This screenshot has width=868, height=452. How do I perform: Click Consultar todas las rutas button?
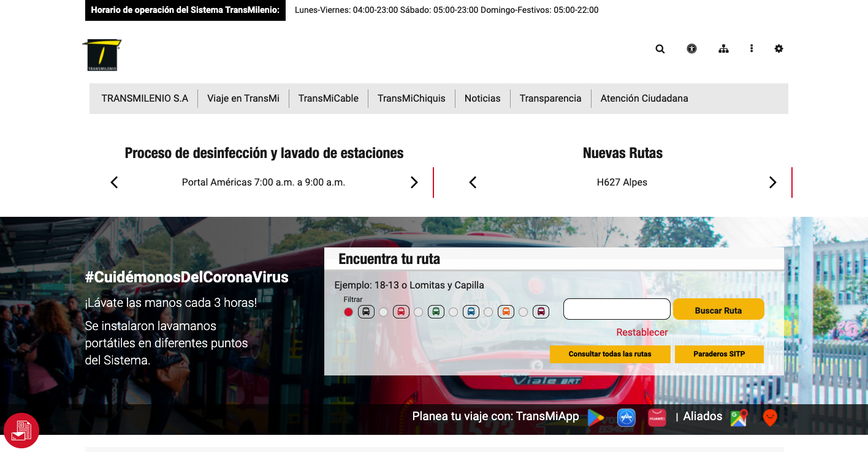(610, 354)
